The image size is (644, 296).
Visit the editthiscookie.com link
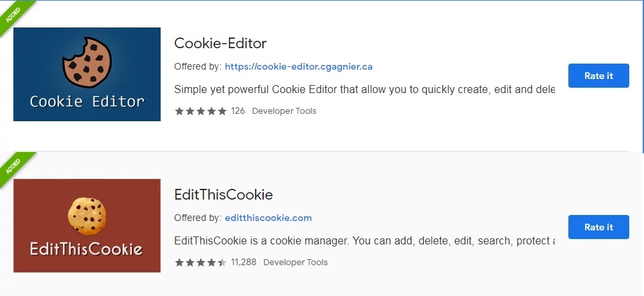pyautogui.click(x=268, y=218)
